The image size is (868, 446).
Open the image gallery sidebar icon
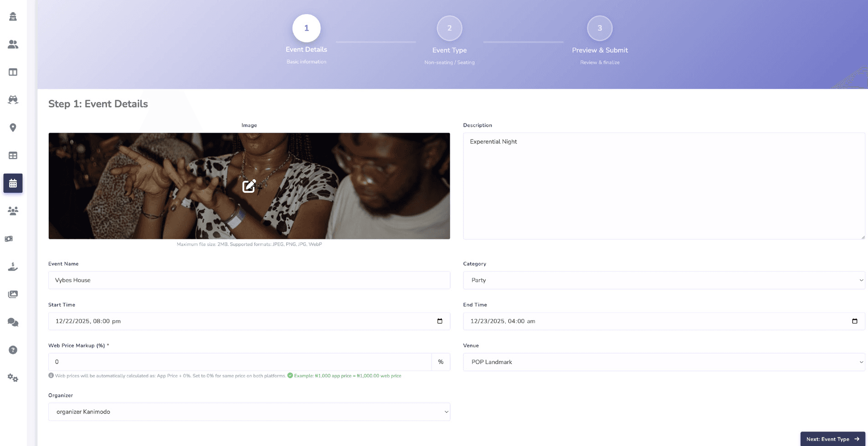pyautogui.click(x=13, y=294)
